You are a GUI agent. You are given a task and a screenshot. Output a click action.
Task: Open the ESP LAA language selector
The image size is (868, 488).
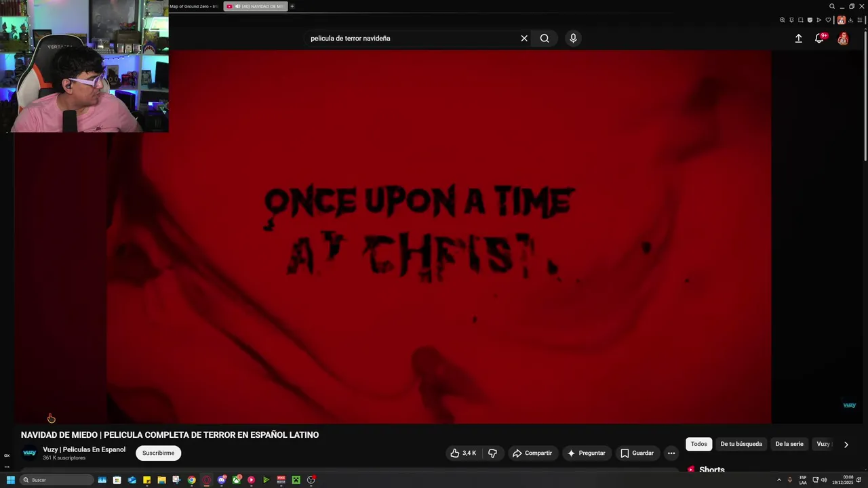tap(803, 480)
